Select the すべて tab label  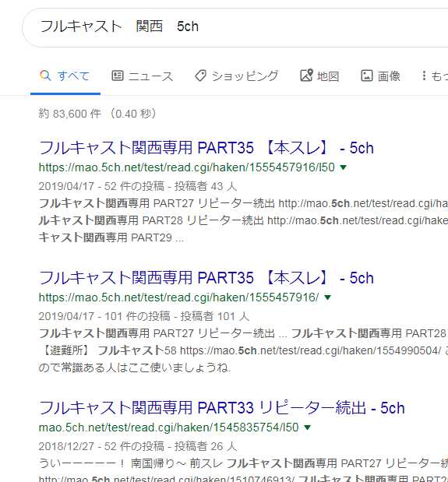74,76
